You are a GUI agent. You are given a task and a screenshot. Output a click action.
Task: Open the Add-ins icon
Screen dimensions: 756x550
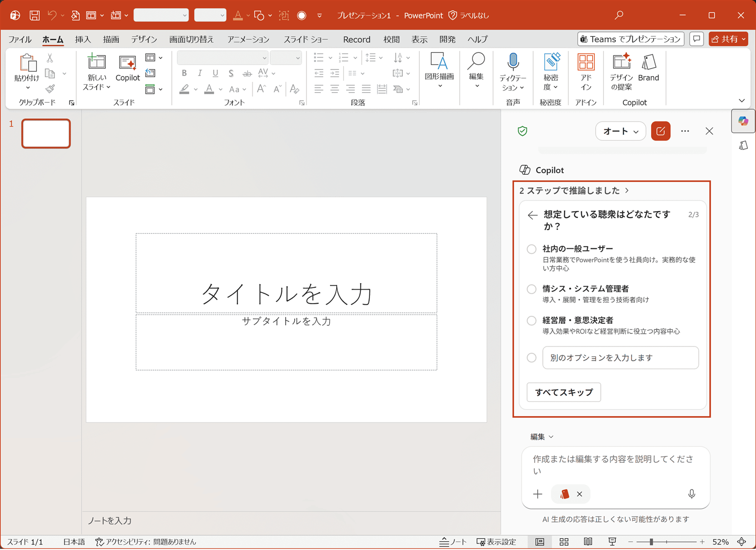click(x=586, y=62)
